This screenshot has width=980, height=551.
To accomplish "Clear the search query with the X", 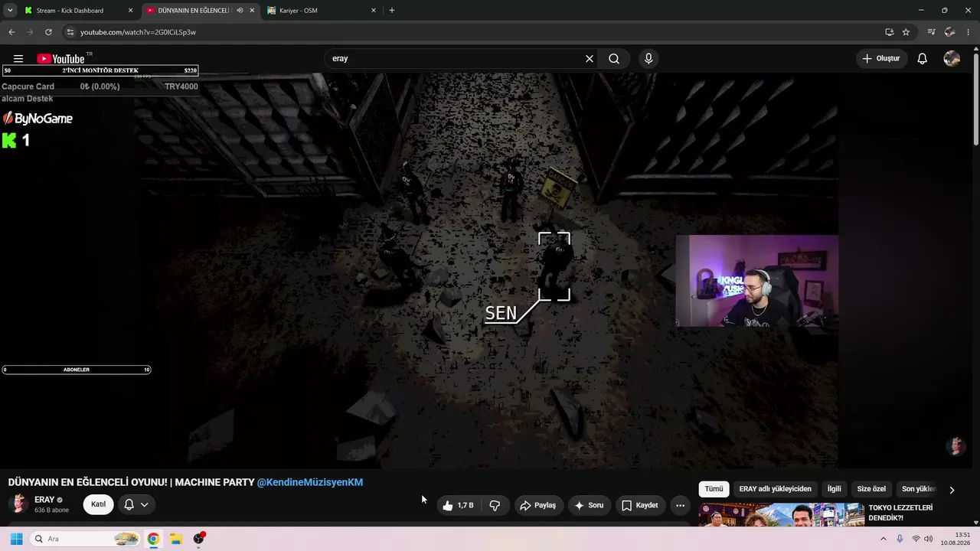I will tap(590, 59).
